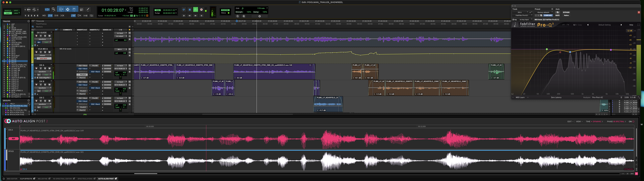Stop transport playback

point(190,10)
